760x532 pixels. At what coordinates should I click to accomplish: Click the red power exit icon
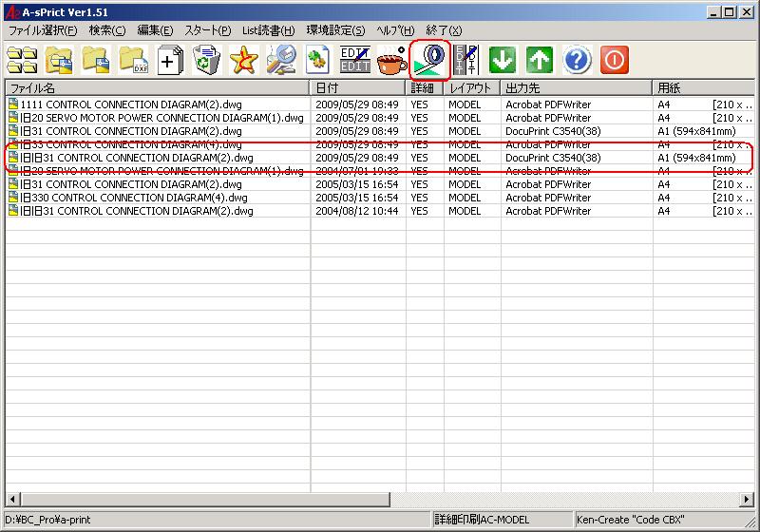(x=614, y=61)
